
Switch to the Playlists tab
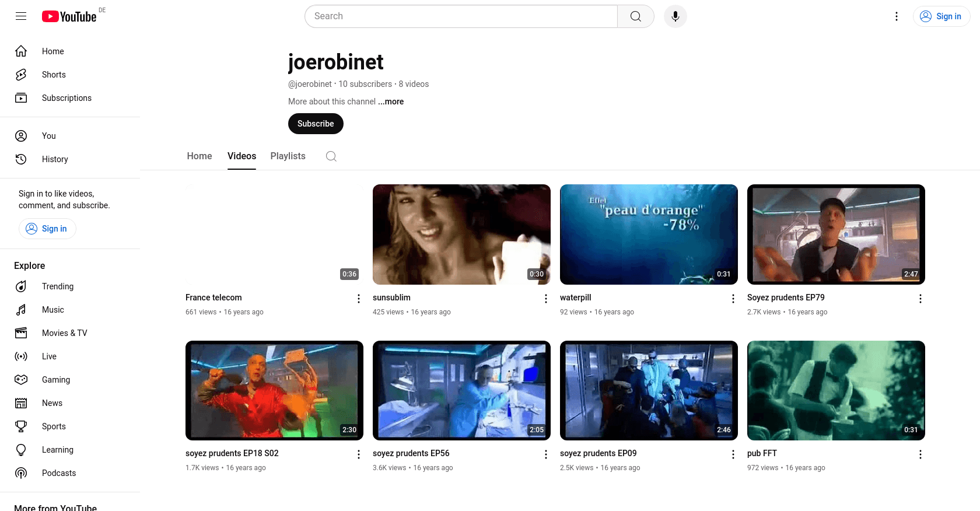288,156
